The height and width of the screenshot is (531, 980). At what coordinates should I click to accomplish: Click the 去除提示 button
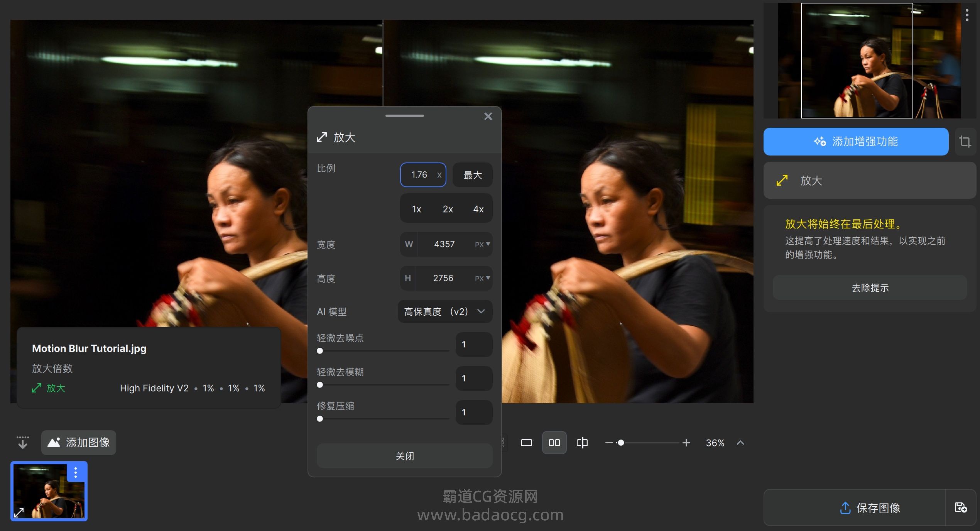tap(870, 287)
